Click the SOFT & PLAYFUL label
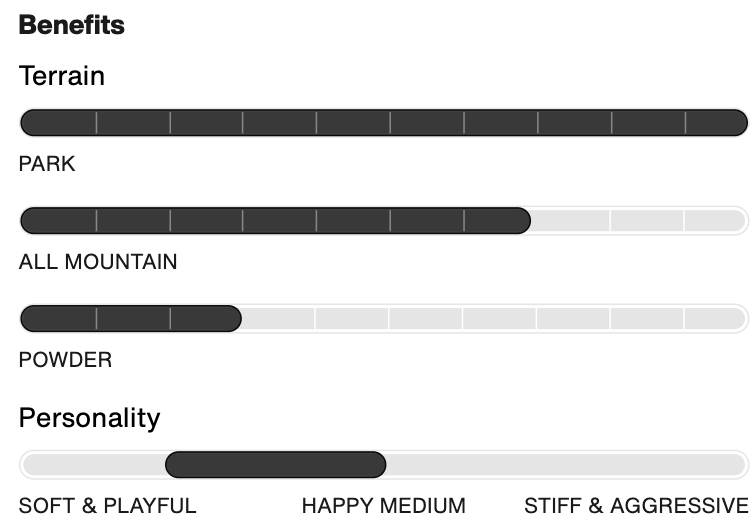Viewport: 752px width, 528px height. point(107,505)
